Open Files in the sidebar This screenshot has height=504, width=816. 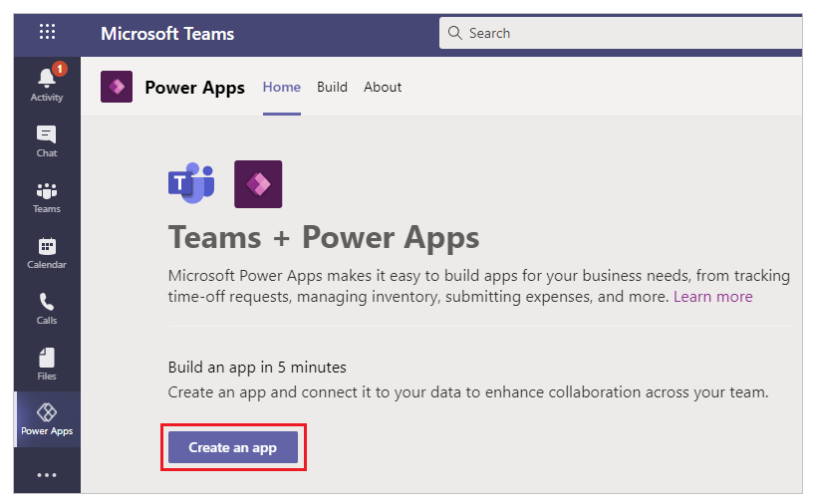(x=47, y=365)
